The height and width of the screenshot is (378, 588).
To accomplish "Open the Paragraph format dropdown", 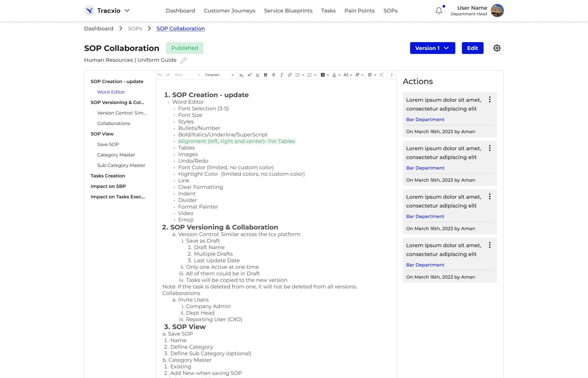I will tap(219, 75).
